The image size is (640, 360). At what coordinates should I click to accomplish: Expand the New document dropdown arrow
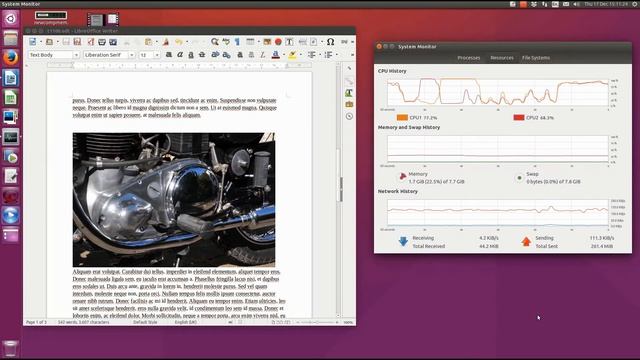click(x=40, y=42)
